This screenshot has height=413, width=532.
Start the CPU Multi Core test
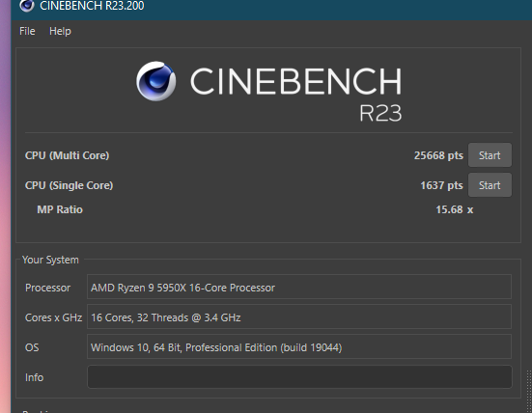tap(490, 155)
